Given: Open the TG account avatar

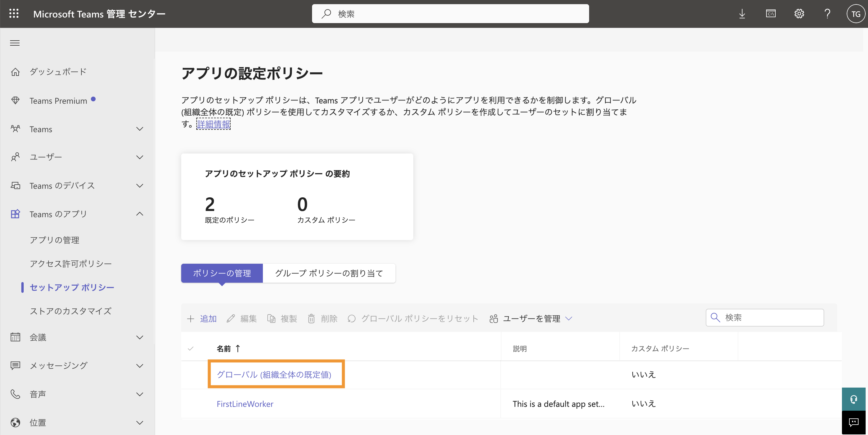Looking at the screenshot, I should point(856,14).
